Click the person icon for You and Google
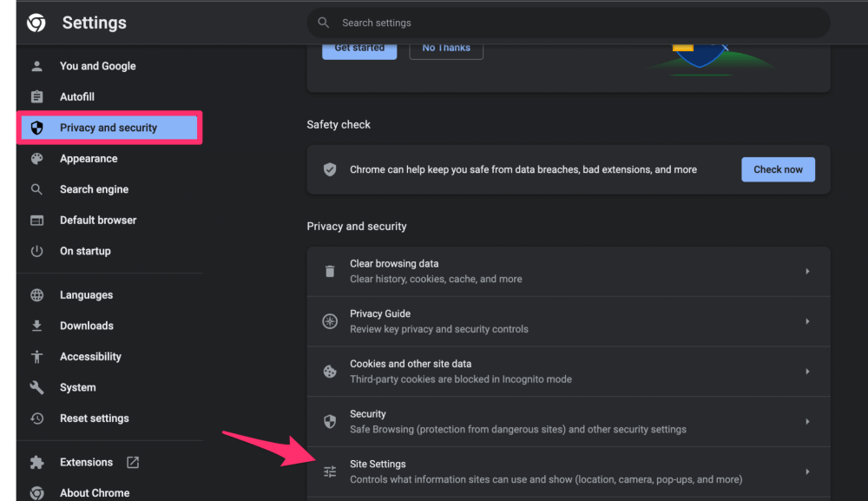 tap(37, 66)
